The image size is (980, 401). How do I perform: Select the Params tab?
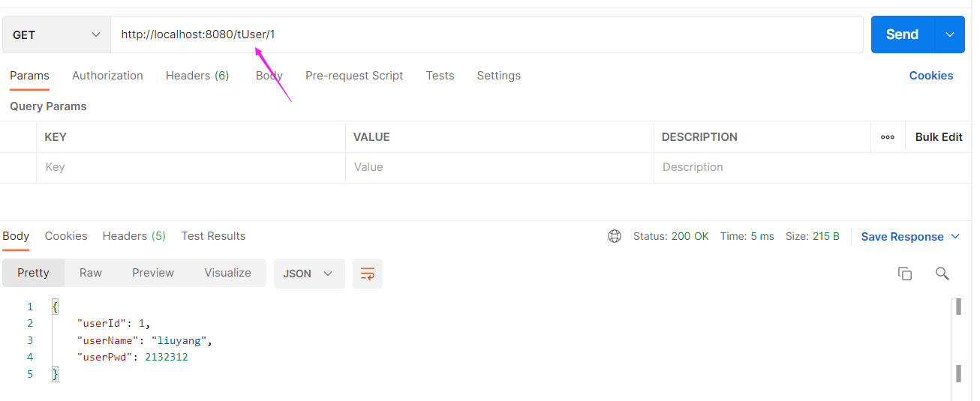click(29, 76)
